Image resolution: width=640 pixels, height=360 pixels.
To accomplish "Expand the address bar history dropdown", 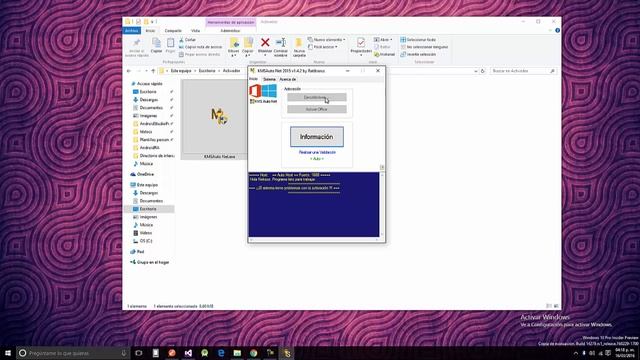I will click(476, 71).
